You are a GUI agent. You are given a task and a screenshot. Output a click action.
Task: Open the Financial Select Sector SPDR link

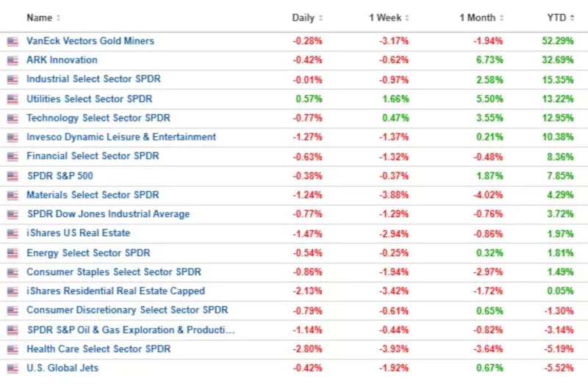tap(93, 156)
